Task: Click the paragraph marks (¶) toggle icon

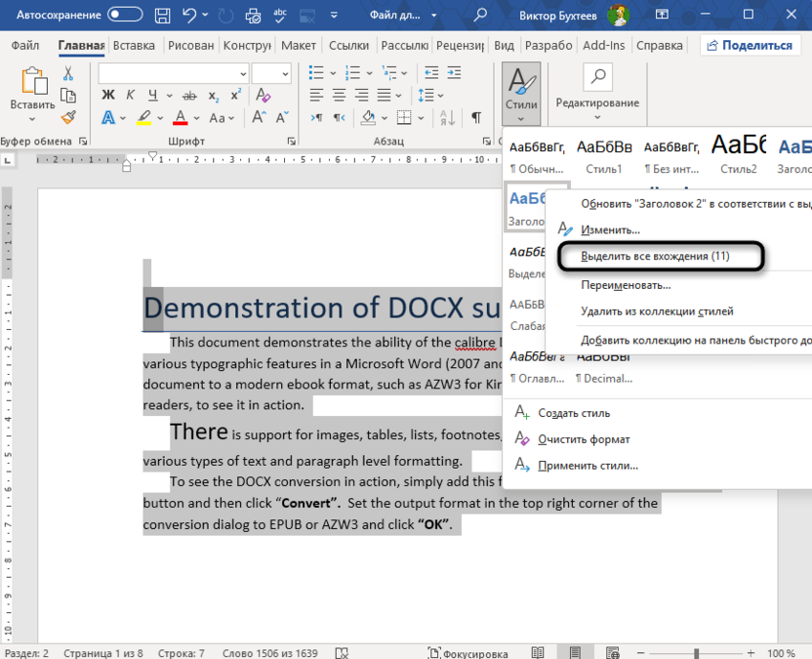Action: click(477, 117)
